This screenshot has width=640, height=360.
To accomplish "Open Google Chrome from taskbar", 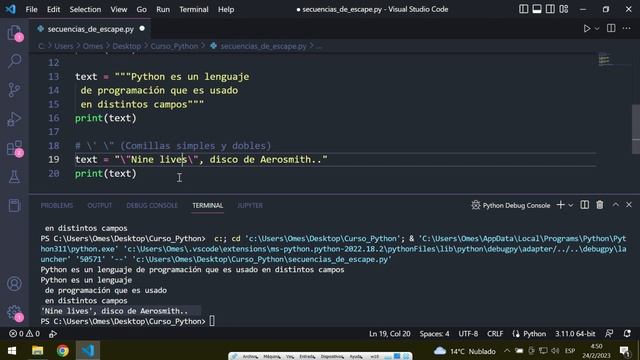I will 62,351.
